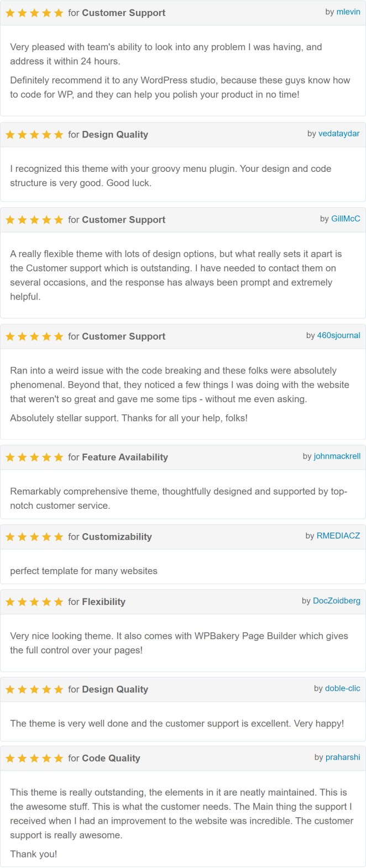
Task: Click the star rating for vedataydar's Design Quality review
Action: tap(34, 134)
